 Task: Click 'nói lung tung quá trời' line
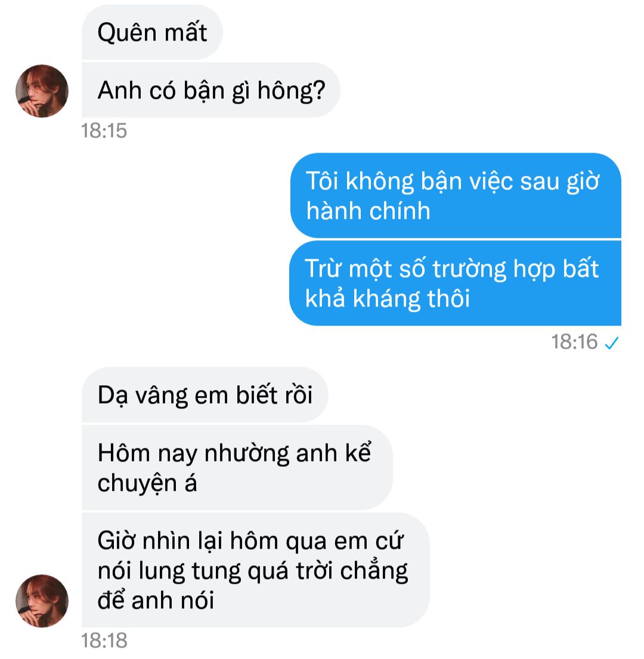[217, 571]
